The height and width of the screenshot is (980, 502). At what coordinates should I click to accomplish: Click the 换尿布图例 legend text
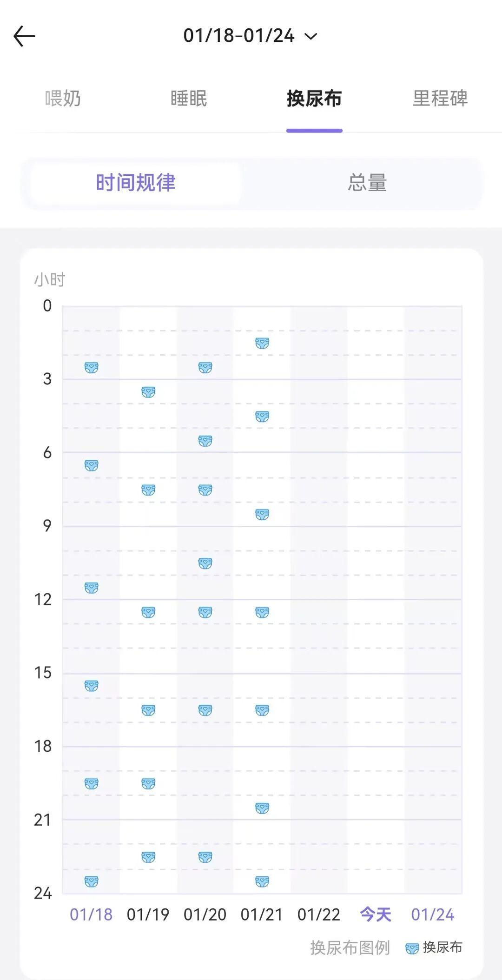[350, 947]
